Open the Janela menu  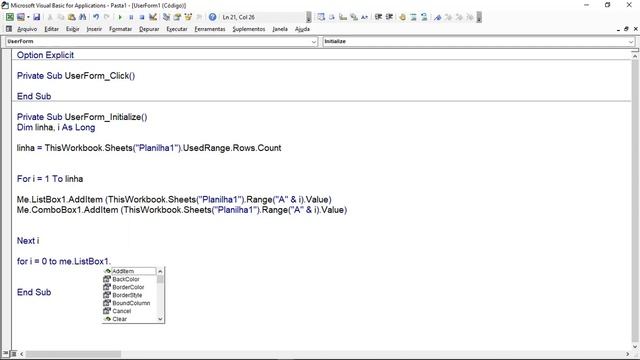coord(280,29)
